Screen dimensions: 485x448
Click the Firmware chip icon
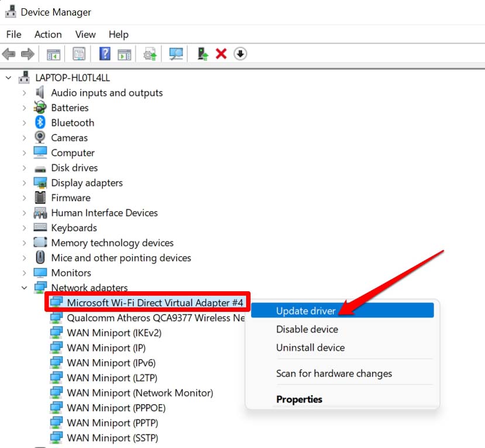(40, 197)
